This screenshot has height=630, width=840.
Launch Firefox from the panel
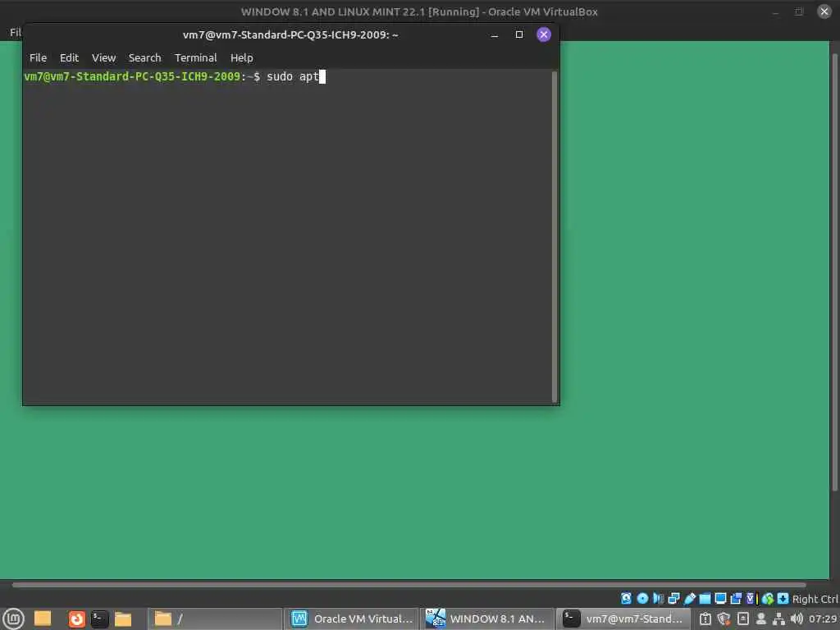pyautogui.click(x=76, y=619)
